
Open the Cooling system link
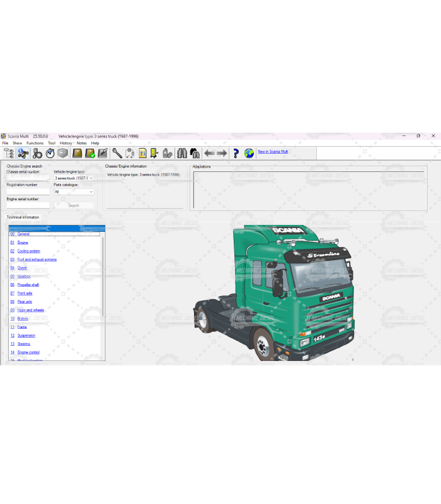28,251
